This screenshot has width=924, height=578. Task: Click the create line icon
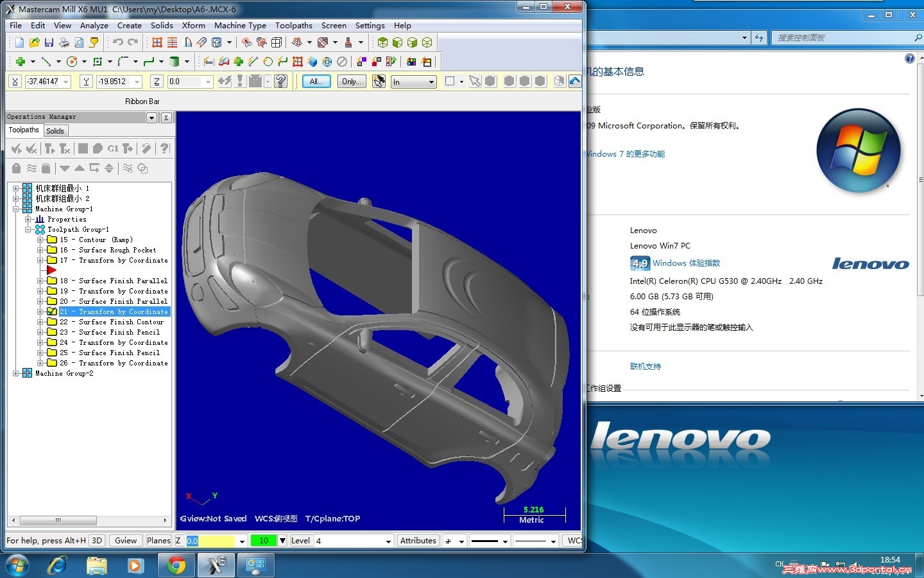coord(46,62)
